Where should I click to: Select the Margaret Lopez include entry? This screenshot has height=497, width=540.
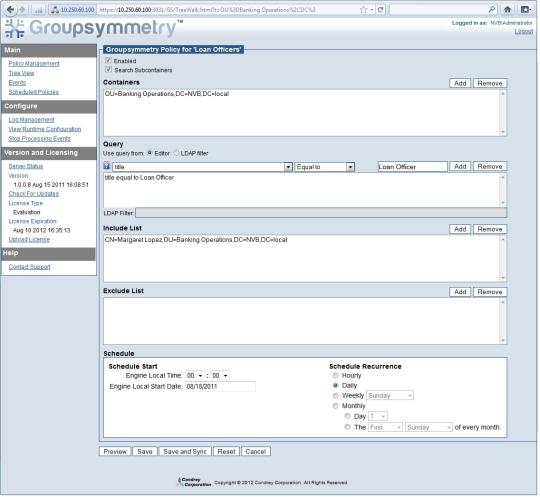point(196,239)
